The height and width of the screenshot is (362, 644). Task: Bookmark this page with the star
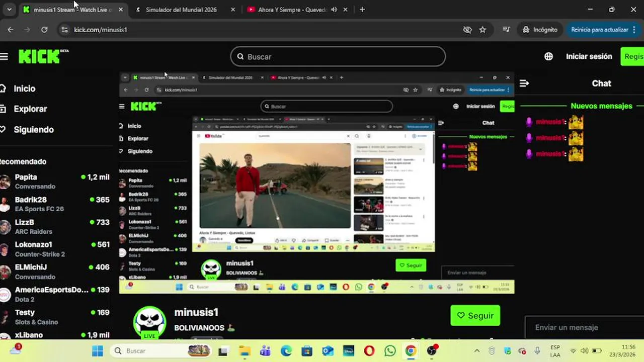tap(482, 30)
